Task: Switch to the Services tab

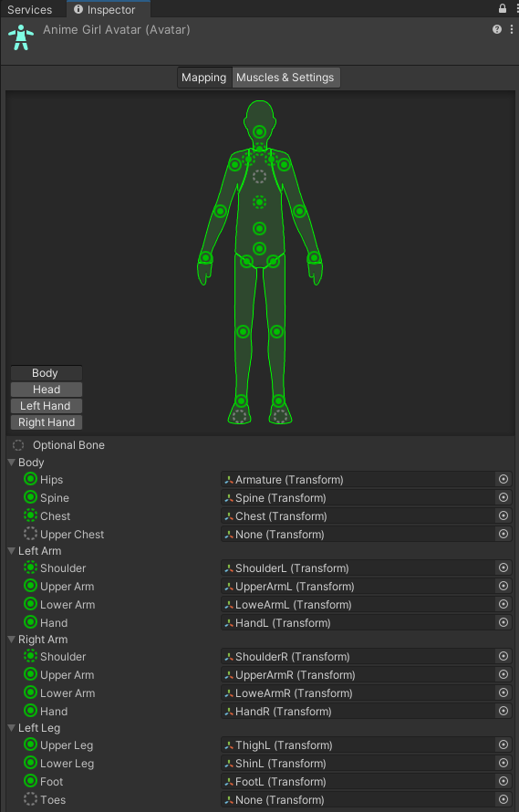Action: pyautogui.click(x=29, y=9)
